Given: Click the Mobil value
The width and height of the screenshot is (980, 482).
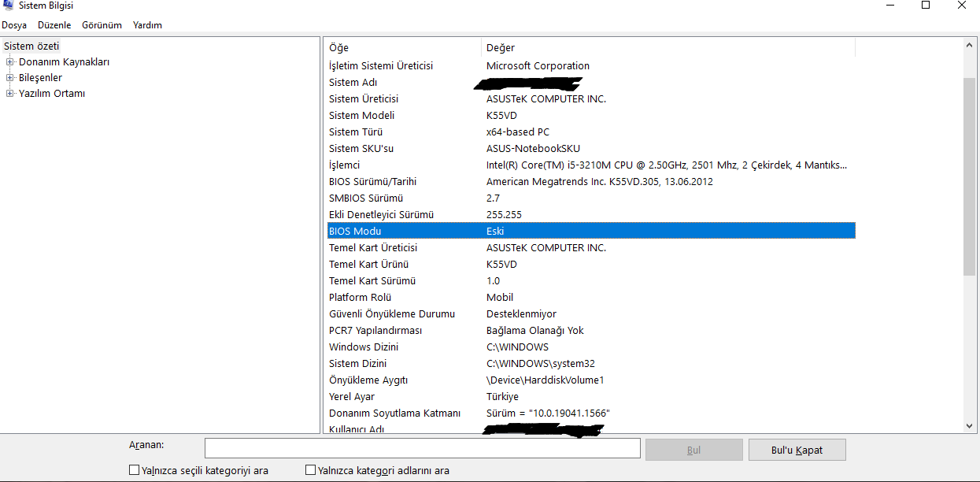Looking at the screenshot, I should coord(500,297).
